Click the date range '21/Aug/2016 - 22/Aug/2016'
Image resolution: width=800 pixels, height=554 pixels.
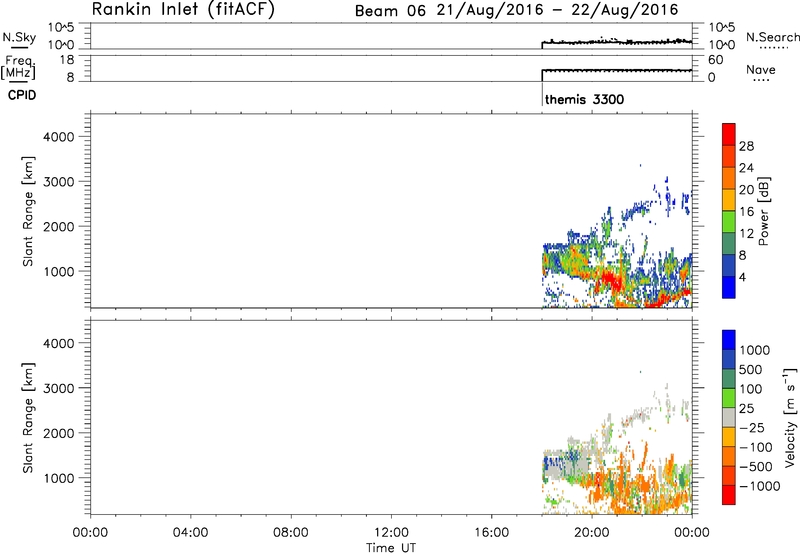click(558, 10)
